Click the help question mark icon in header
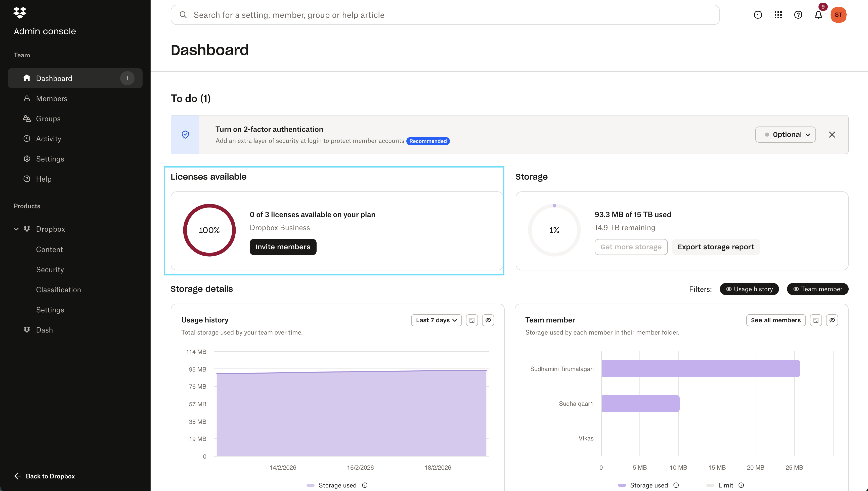Viewport: 868px width, 491px height. (798, 15)
